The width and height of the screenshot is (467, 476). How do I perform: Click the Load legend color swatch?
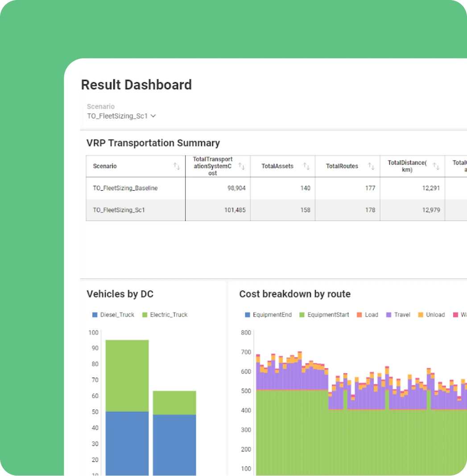[x=359, y=315]
